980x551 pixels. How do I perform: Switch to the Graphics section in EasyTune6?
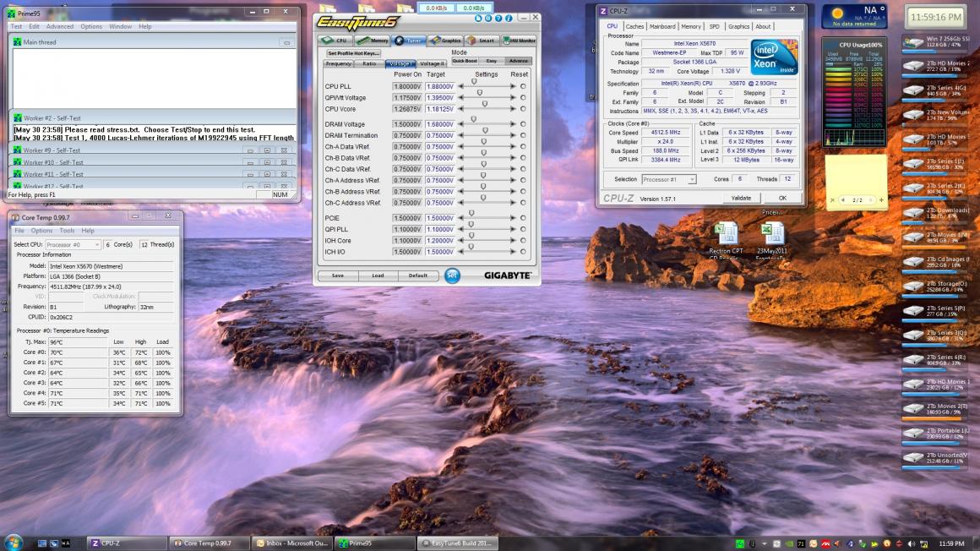click(x=445, y=40)
